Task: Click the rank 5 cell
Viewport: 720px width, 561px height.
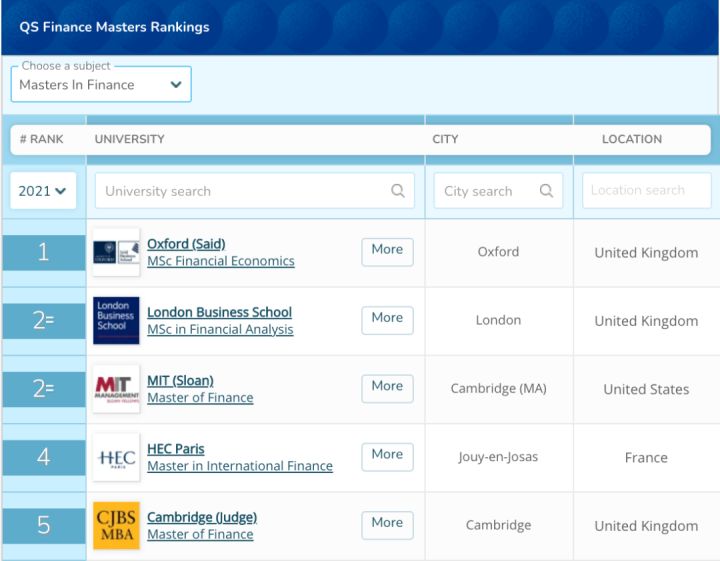Action: pyautogui.click(x=44, y=526)
